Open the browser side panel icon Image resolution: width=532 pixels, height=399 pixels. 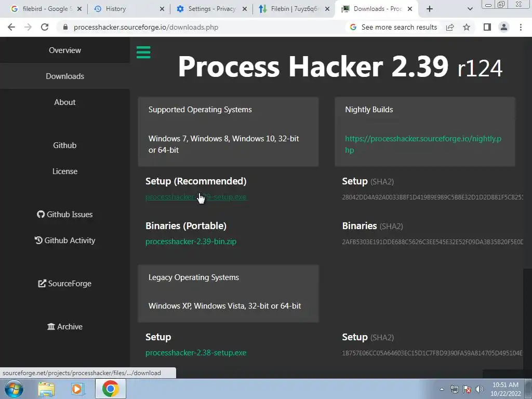tap(487, 27)
